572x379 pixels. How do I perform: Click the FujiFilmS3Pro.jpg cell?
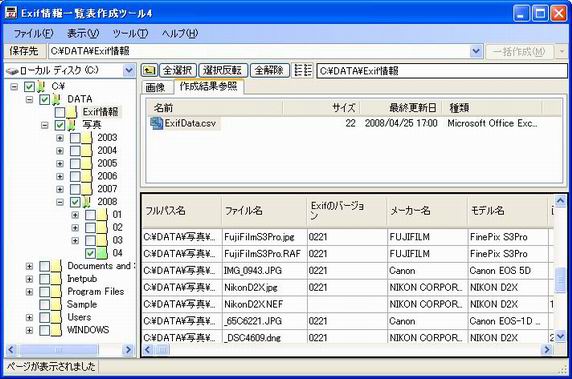pos(264,237)
